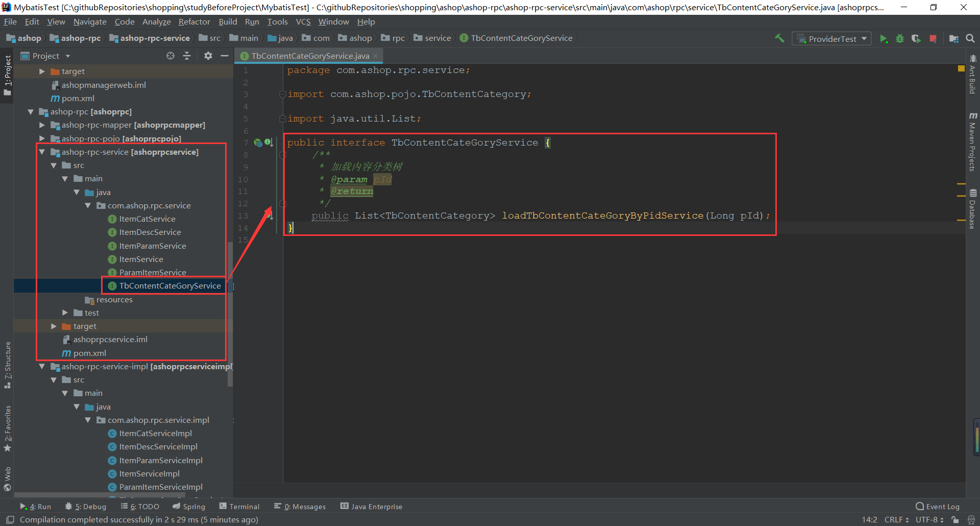
Task: Open the File menu
Action: pyautogui.click(x=10, y=22)
